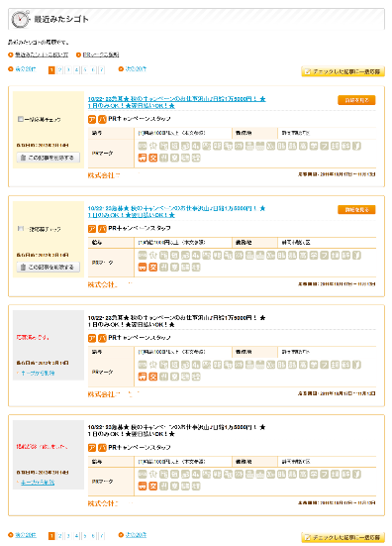This screenshot has height=546, width=392.
Task: Click the first orange PR mark in second listing
Action: click(x=143, y=268)
